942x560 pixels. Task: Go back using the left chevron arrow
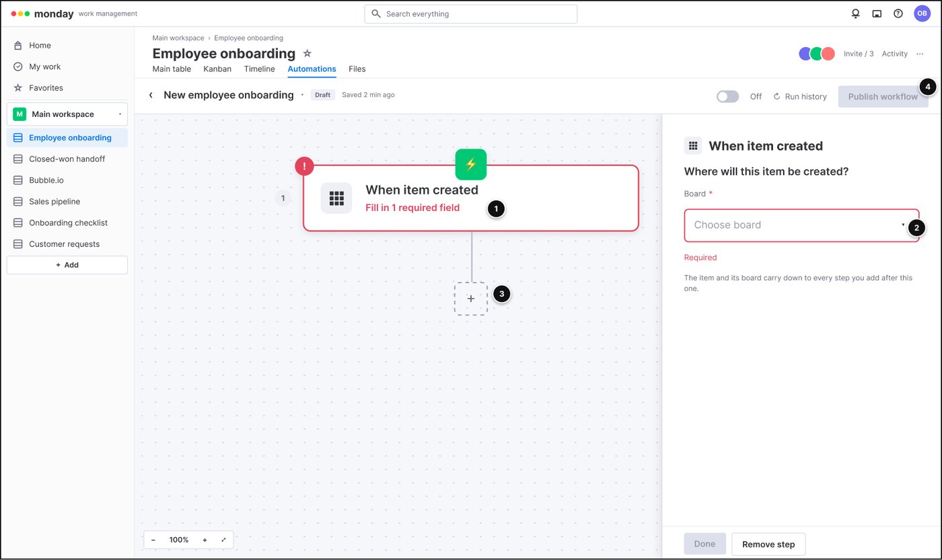(151, 95)
